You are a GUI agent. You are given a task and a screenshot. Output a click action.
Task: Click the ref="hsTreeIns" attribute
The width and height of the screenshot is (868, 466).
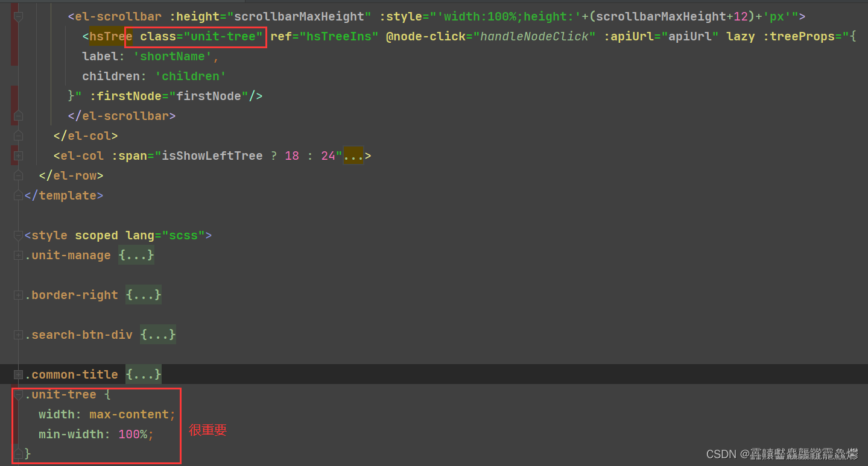click(324, 37)
